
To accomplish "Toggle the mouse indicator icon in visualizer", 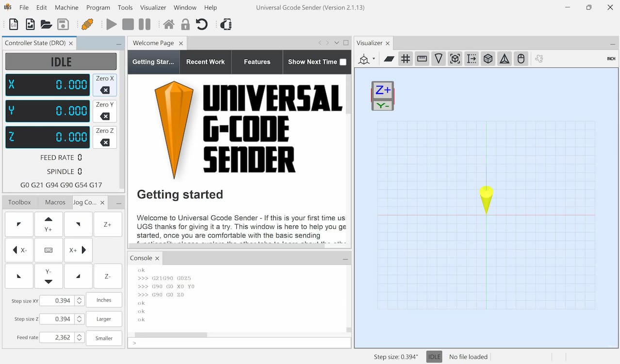I will [x=521, y=59].
